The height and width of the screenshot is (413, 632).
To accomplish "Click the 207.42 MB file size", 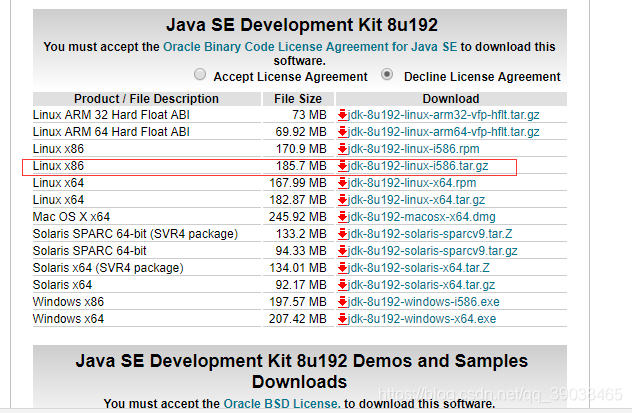I will (x=298, y=319).
